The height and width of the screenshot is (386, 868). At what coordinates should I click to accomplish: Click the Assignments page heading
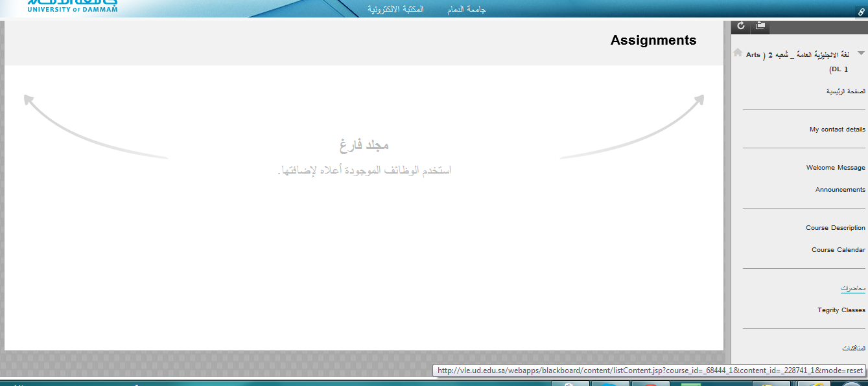[653, 40]
